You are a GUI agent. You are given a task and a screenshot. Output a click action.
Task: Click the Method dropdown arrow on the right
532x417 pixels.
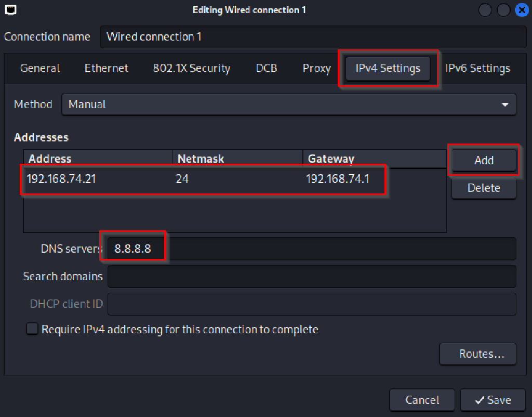(x=504, y=104)
